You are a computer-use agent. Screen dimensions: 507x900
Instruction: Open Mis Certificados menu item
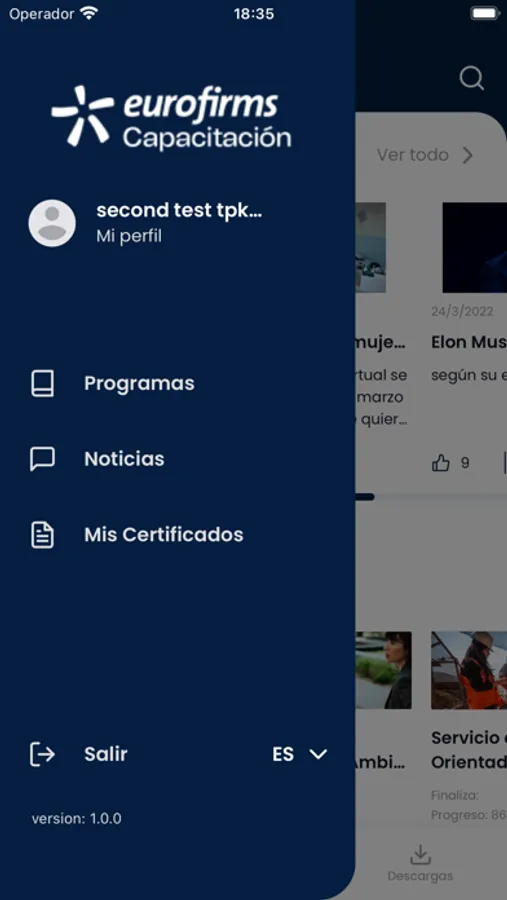pyautogui.click(x=164, y=535)
